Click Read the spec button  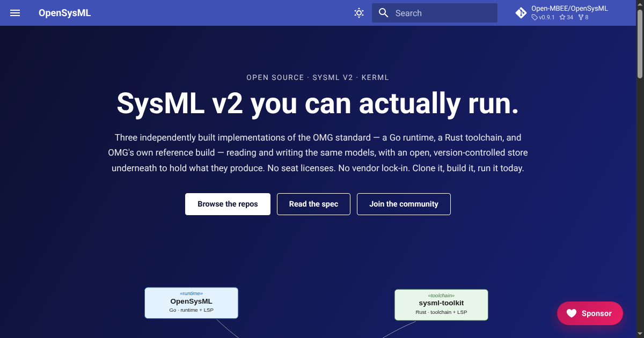tap(313, 204)
